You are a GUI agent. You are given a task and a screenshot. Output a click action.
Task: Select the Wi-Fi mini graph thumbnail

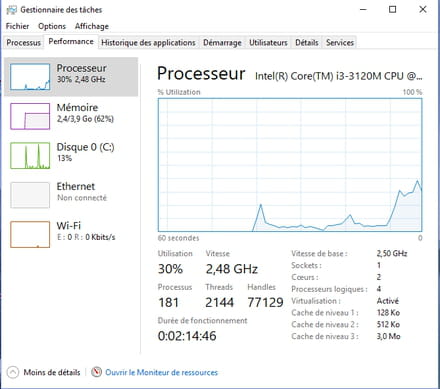[30, 234]
